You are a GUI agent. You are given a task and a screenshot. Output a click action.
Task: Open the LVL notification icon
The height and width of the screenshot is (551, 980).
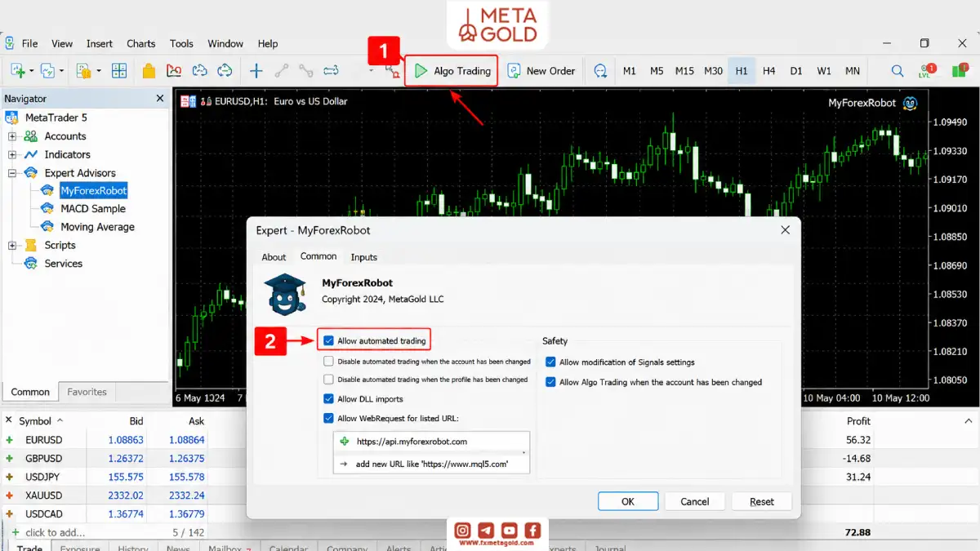pyautogui.click(x=926, y=71)
